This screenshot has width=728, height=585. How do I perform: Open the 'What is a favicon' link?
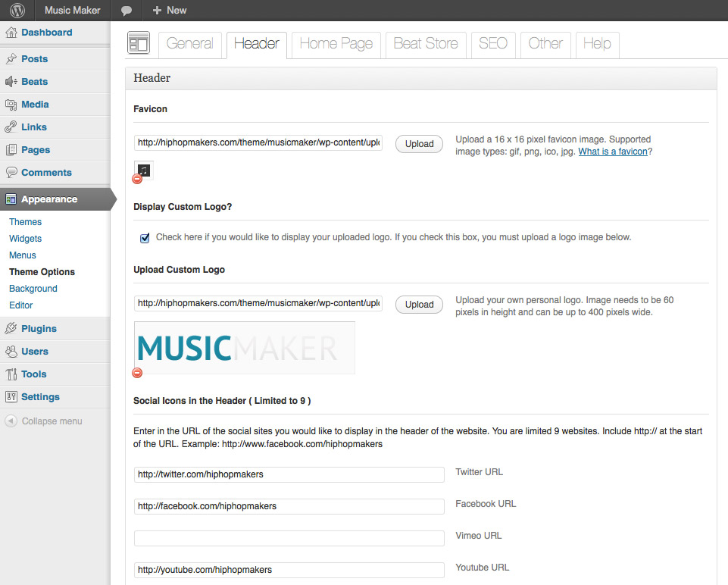pos(613,152)
